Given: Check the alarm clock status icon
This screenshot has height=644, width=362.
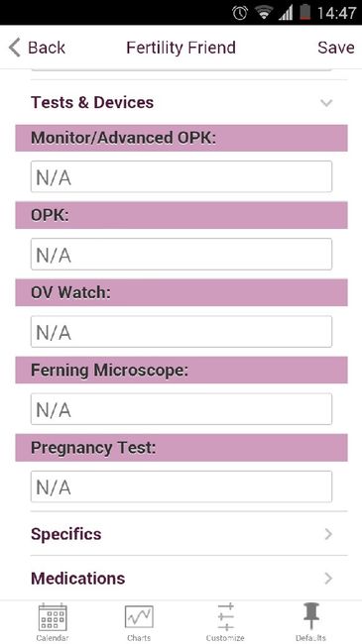Looking at the screenshot, I should click(240, 13).
